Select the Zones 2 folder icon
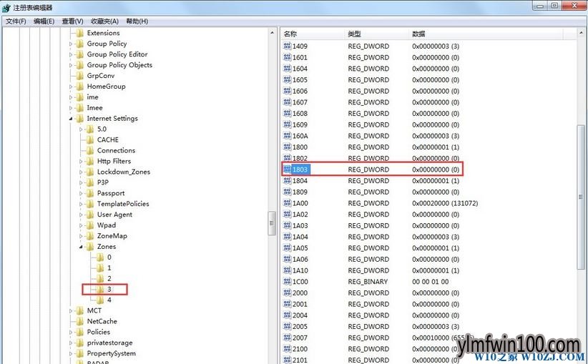 point(99,278)
